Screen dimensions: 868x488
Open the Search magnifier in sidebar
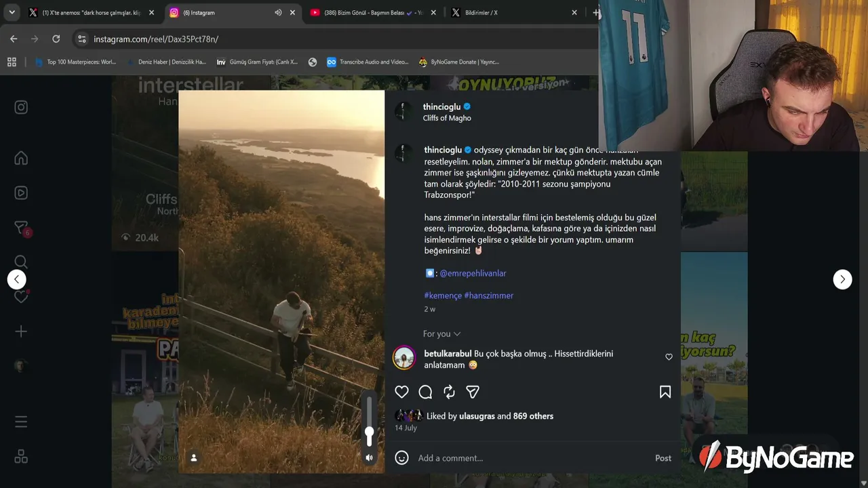(x=21, y=262)
